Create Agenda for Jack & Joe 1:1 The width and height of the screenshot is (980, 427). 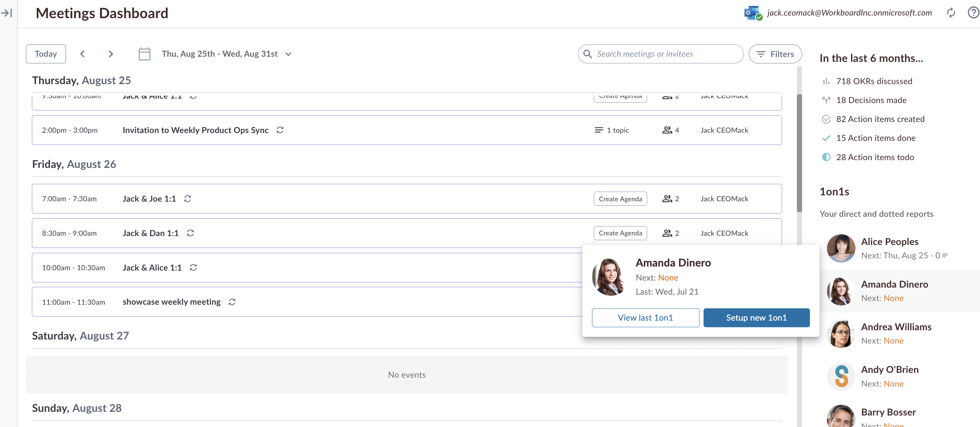coord(620,199)
